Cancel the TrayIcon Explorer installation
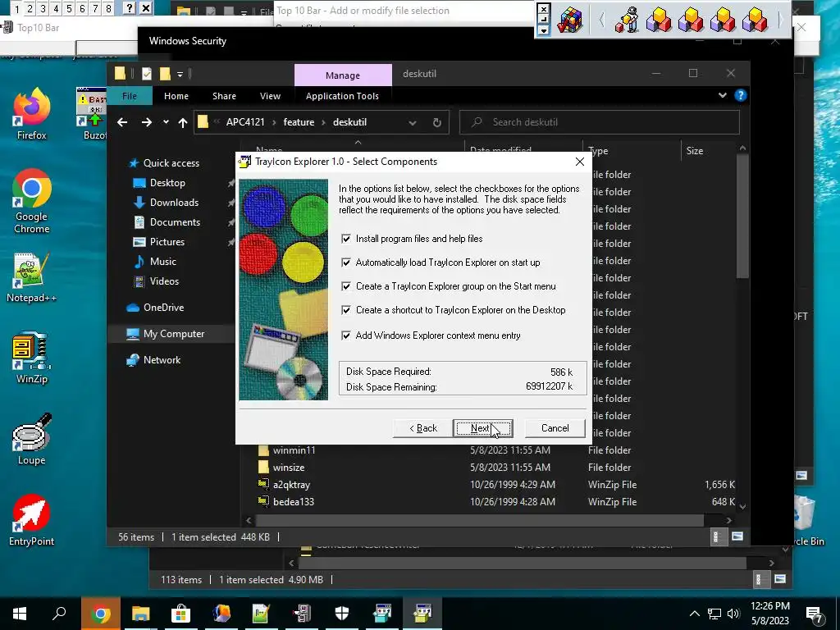 point(555,428)
